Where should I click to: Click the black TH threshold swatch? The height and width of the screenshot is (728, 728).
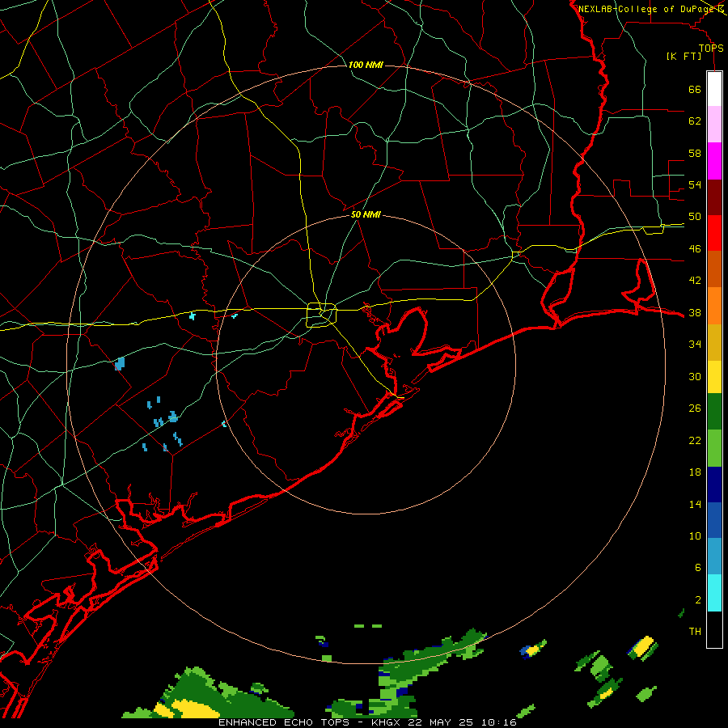(x=714, y=629)
